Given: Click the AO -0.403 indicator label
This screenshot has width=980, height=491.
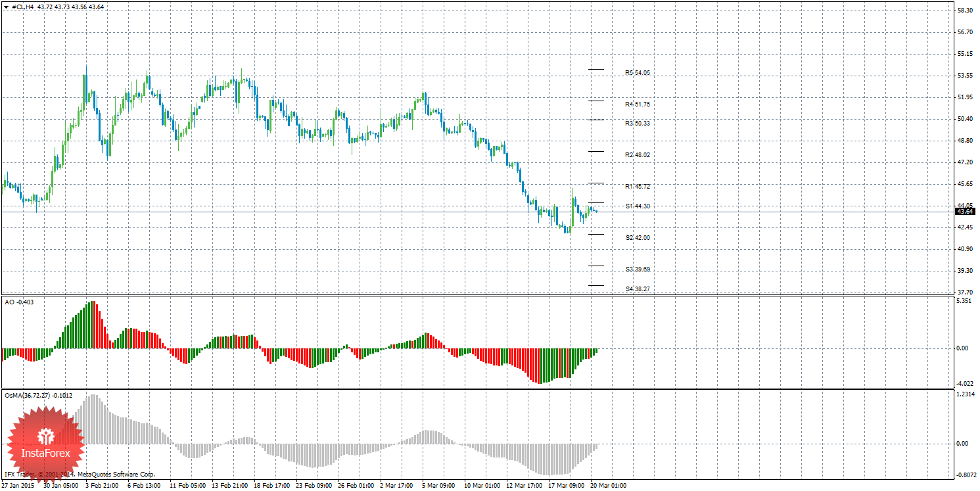Looking at the screenshot, I should pyautogui.click(x=19, y=302).
